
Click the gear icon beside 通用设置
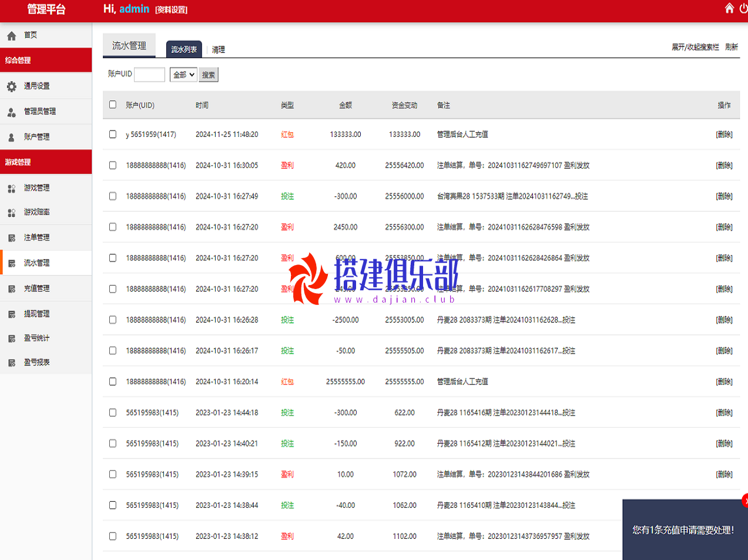11,86
